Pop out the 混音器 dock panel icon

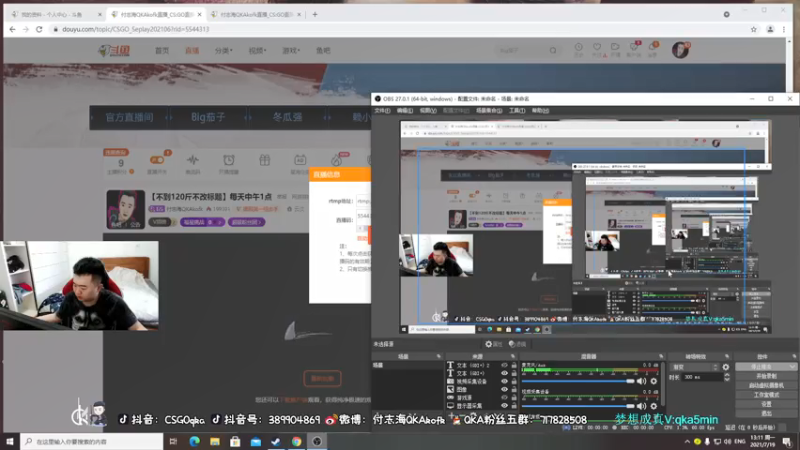661,356
